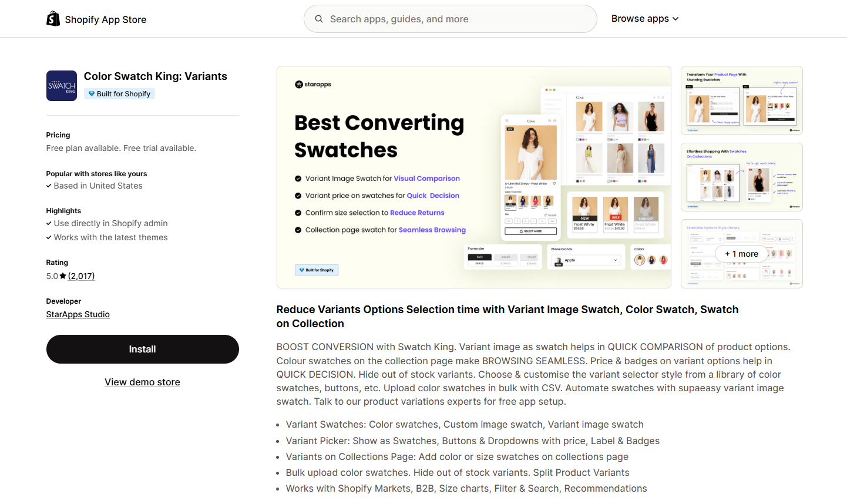Image resolution: width=847 pixels, height=504 pixels.
Task: Show more screenshots via + 1 more
Action: 741,254
